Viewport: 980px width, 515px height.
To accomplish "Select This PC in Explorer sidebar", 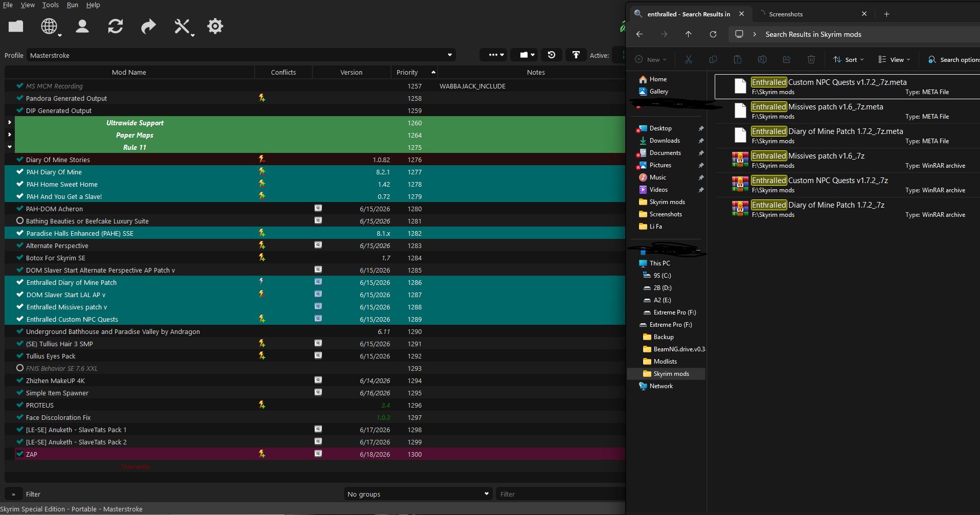I will pos(659,263).
